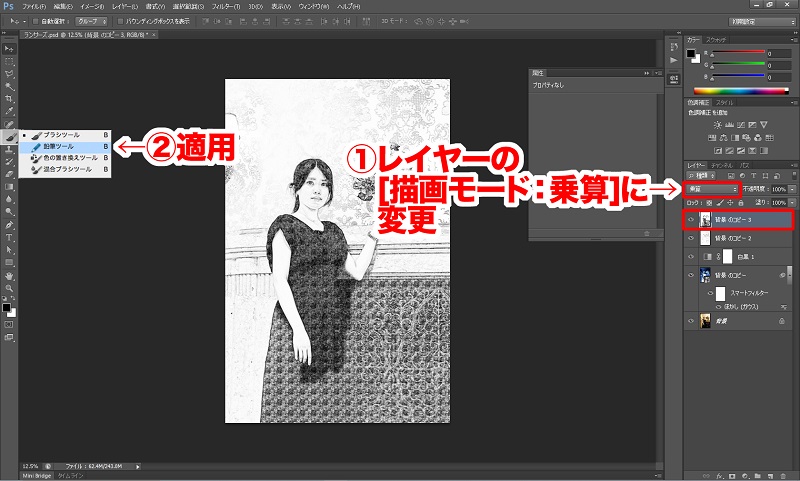The image size is (800, 481).
Task: Hide the bottom 背景 layer
Action: pos(691,321)
